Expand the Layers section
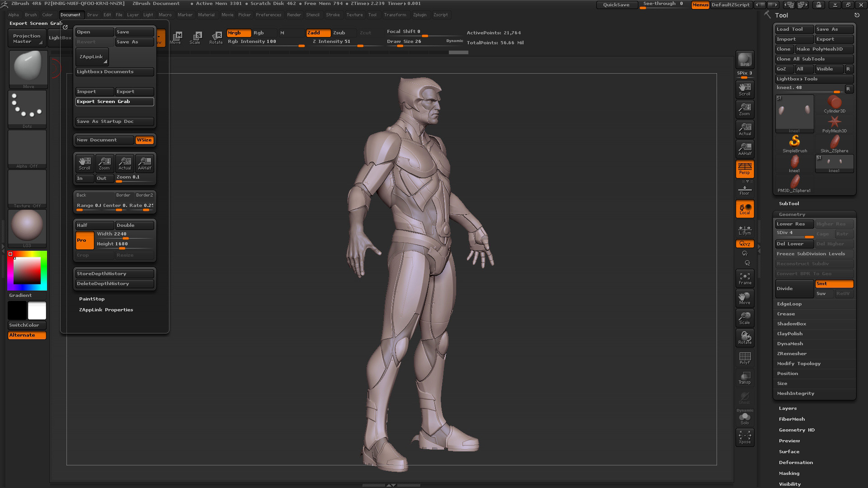This screenshot has height=488, width=868. [x=788, y=408]
